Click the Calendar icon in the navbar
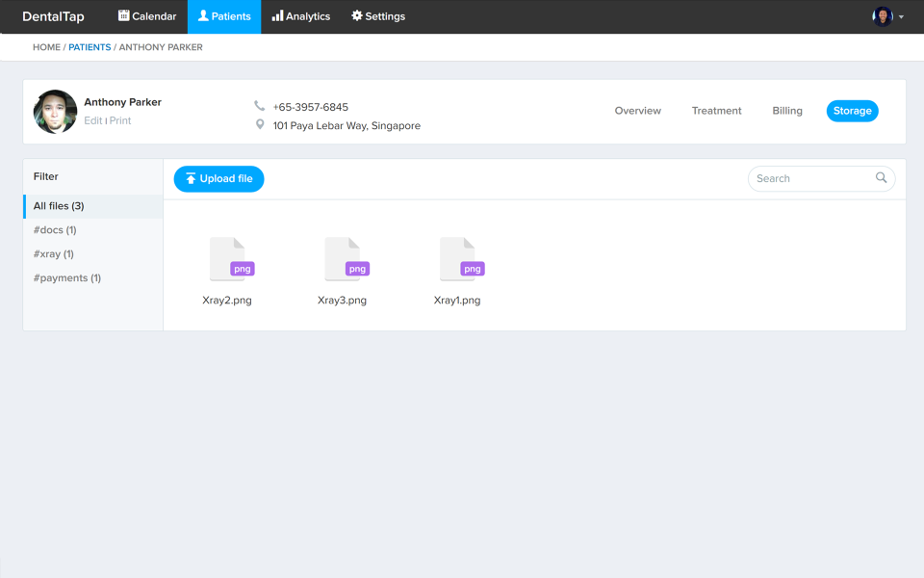The width and height of the screenshot is (924, 578). point(124,16)
